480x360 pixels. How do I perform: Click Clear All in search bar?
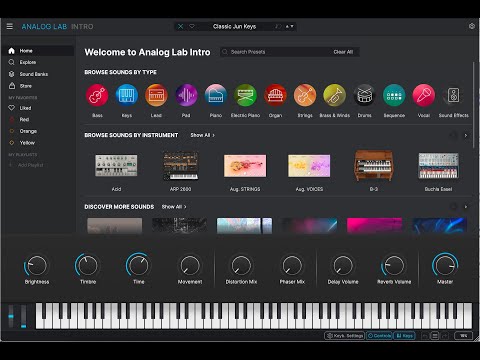click(x=343, y=52)
